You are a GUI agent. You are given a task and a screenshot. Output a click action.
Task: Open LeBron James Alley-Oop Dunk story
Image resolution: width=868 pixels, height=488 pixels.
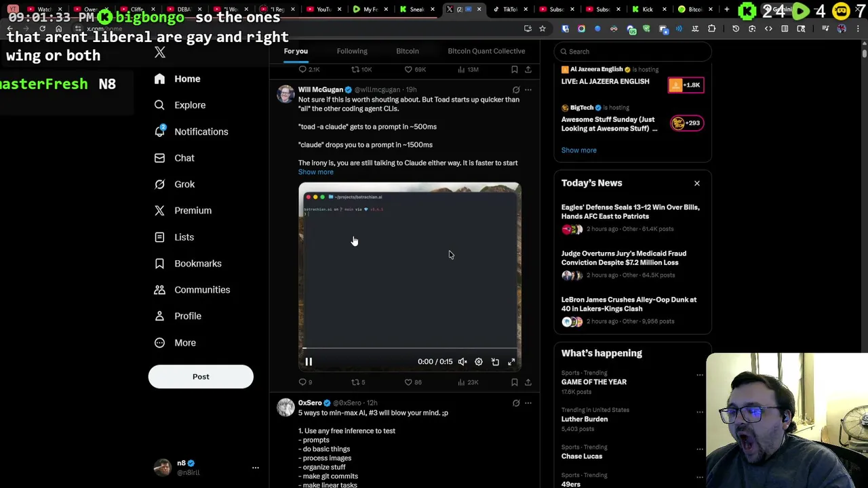coord(629,304)
